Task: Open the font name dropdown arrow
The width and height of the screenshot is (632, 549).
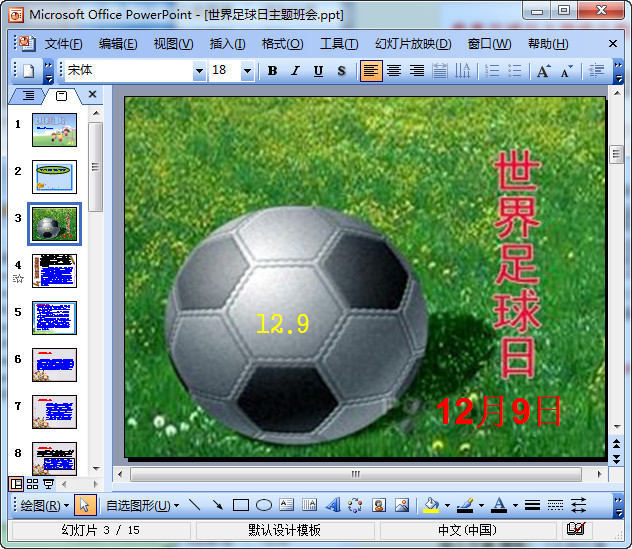Action: pos(200,71)
